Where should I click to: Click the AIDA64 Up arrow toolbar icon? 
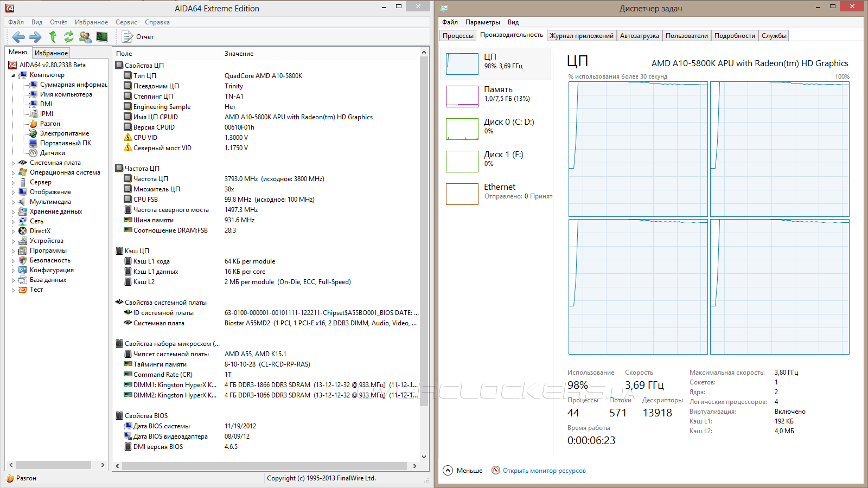[53, 37]
